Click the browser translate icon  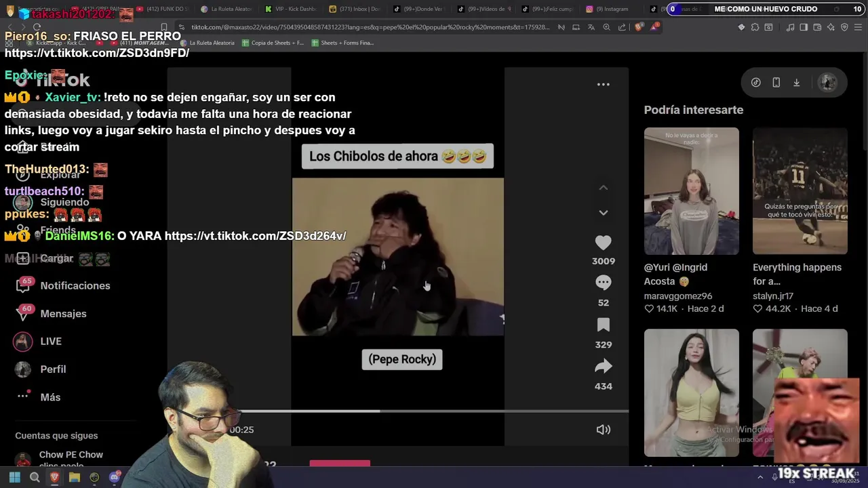(591, 27)
